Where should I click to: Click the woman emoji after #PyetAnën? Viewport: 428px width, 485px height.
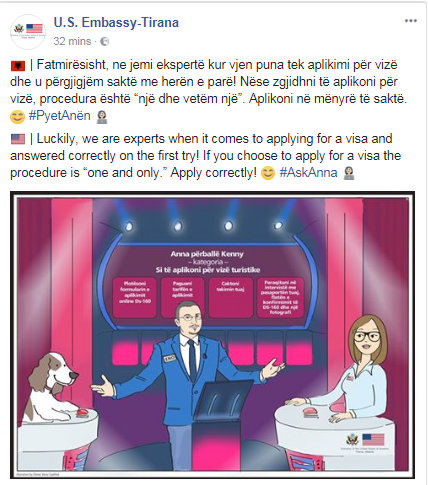pos(102,117)
